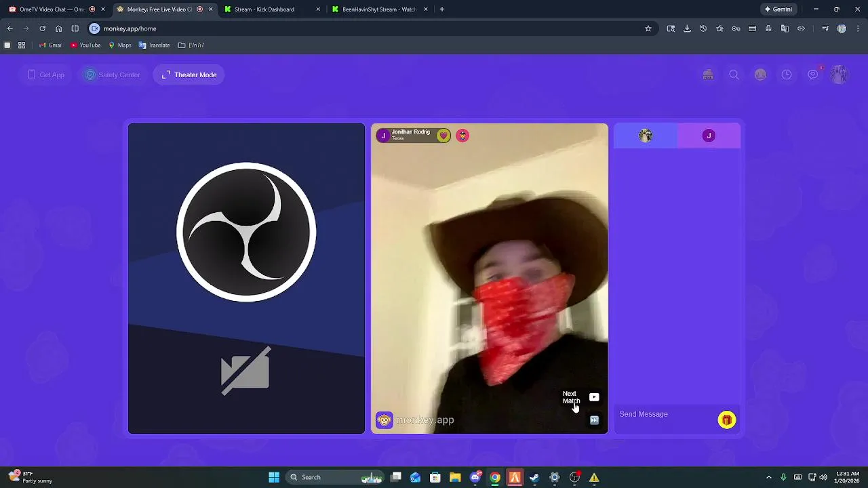Open media controls music icon
868x488 pixels.
tap(825, 28)
